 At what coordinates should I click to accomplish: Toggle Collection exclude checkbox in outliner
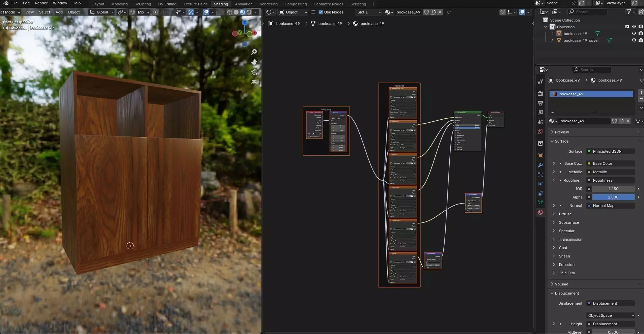coord(627,27)
